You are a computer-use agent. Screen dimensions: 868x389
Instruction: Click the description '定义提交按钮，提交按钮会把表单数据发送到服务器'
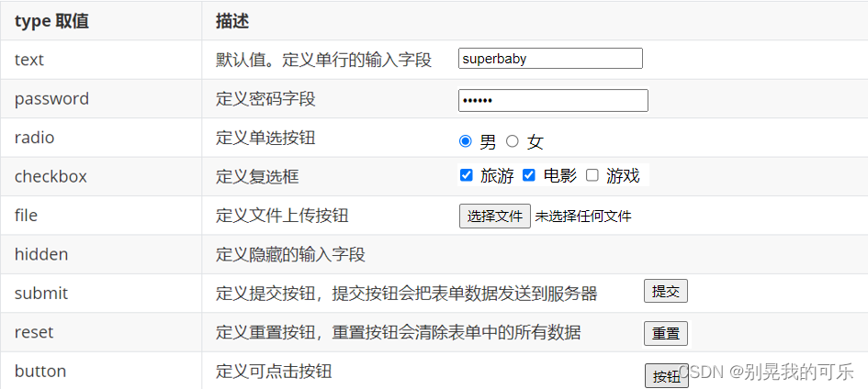[407, 294]
